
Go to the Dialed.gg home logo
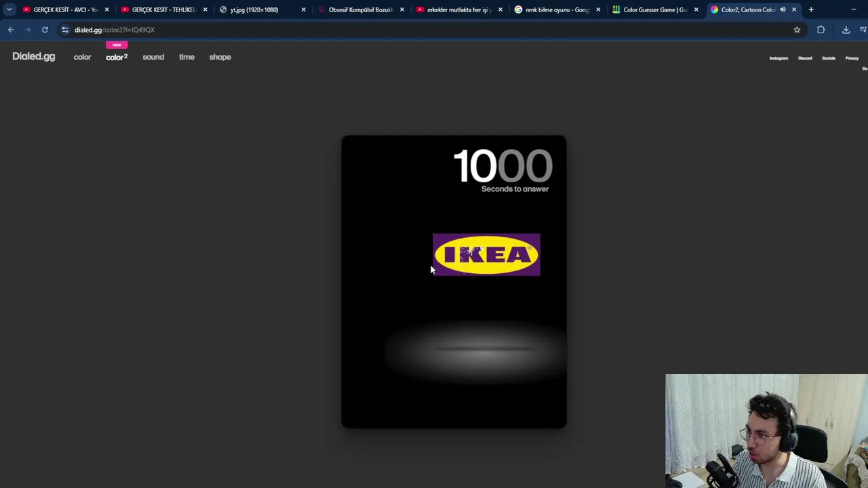pos(33,57)
